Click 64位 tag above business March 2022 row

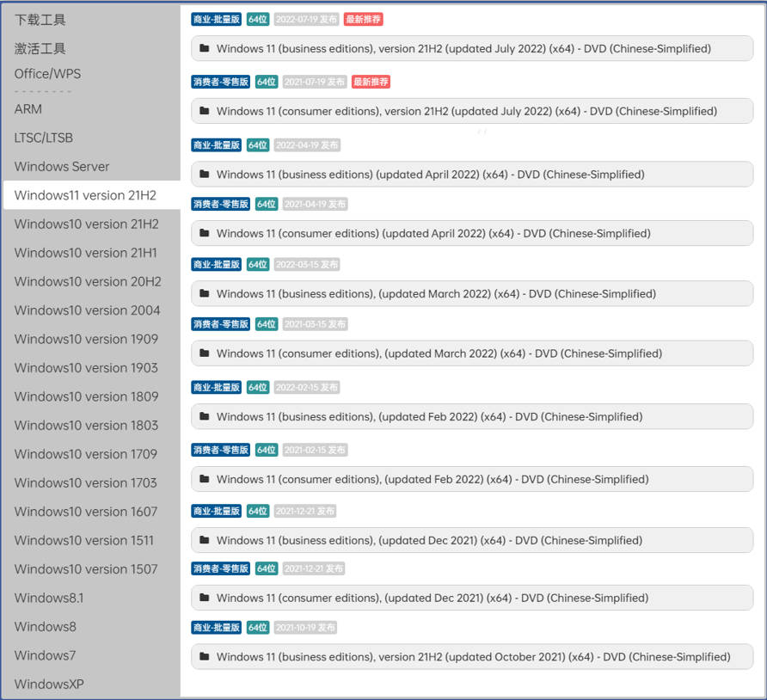258,265
